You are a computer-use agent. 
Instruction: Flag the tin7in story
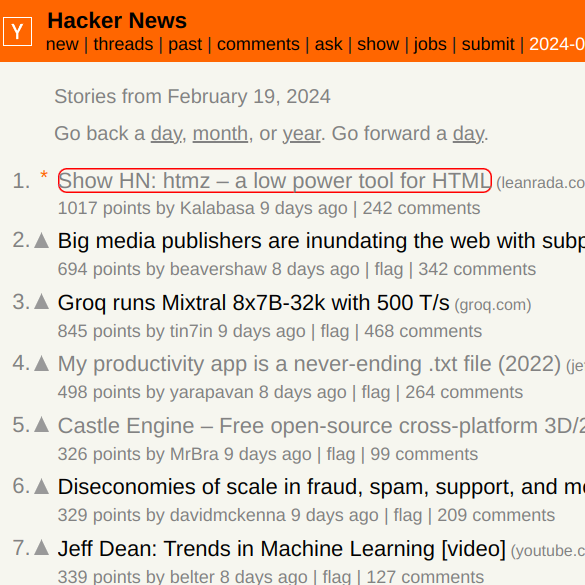click(x=335, y=331)
